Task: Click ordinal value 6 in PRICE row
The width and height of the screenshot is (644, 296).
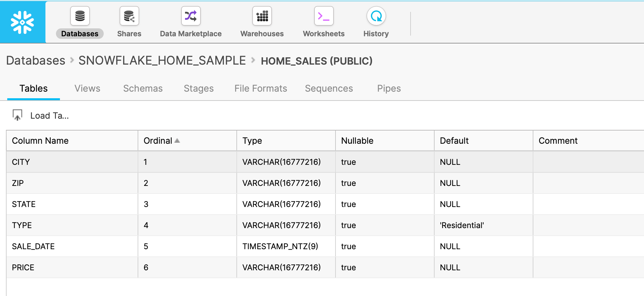Action: 146,267
